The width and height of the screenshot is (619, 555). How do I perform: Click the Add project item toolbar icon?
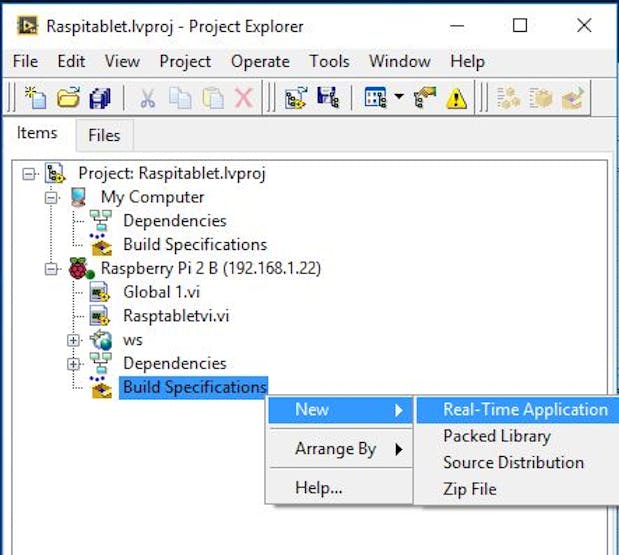coord(296,98)
